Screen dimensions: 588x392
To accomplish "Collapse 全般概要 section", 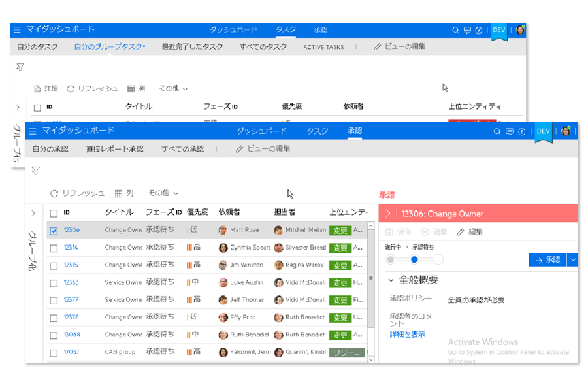I will click(391, 280).
